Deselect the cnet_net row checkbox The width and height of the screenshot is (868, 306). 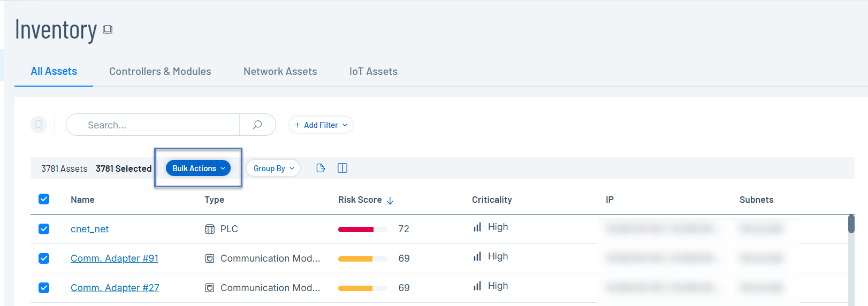coord(44,229)
